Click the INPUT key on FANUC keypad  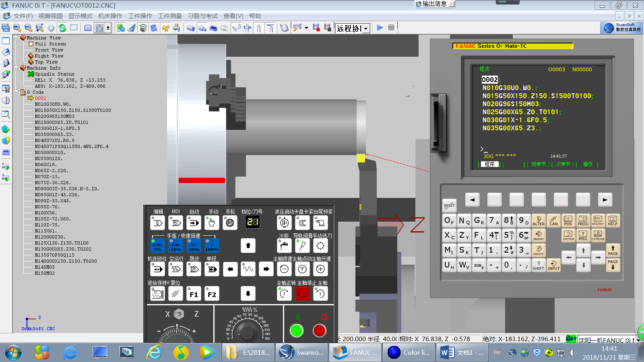point(553,265)
